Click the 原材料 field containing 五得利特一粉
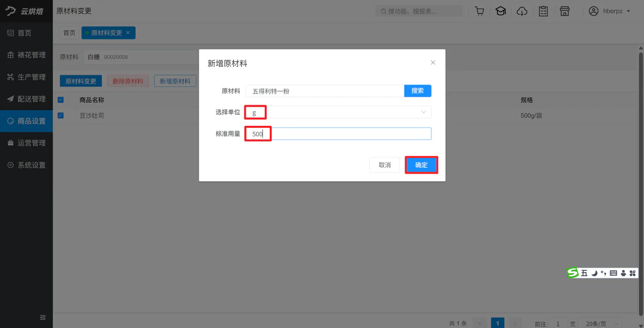Image resolution: width=644 pixels, height=328 pixels. tap(325, 91)
